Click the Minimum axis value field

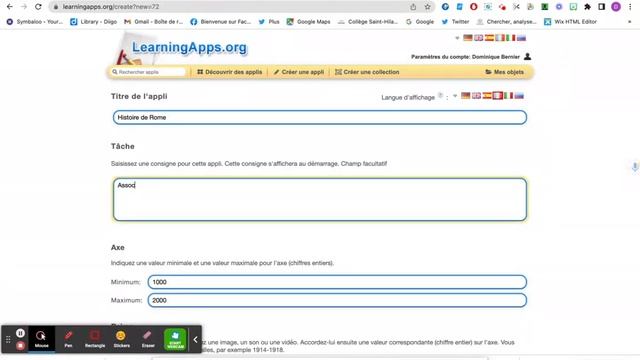(337, 282)
